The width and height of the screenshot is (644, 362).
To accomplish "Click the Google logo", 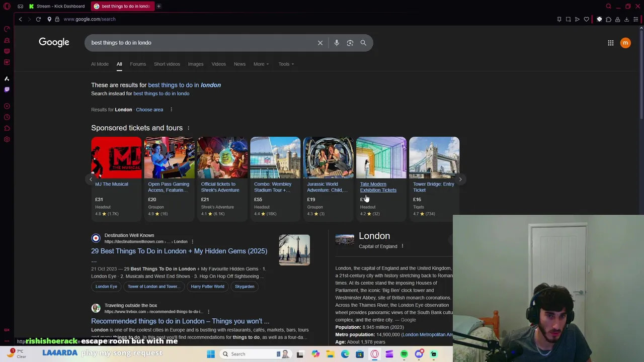I will 54,42.
